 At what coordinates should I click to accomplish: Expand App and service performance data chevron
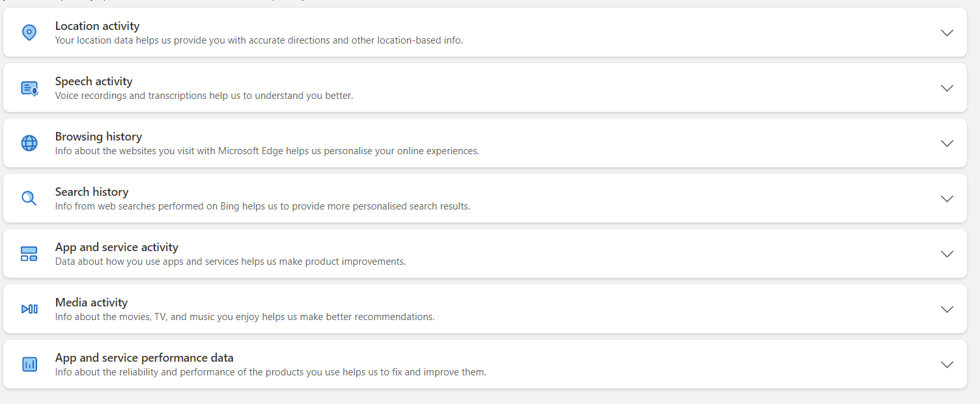click(x=947, y=364)
